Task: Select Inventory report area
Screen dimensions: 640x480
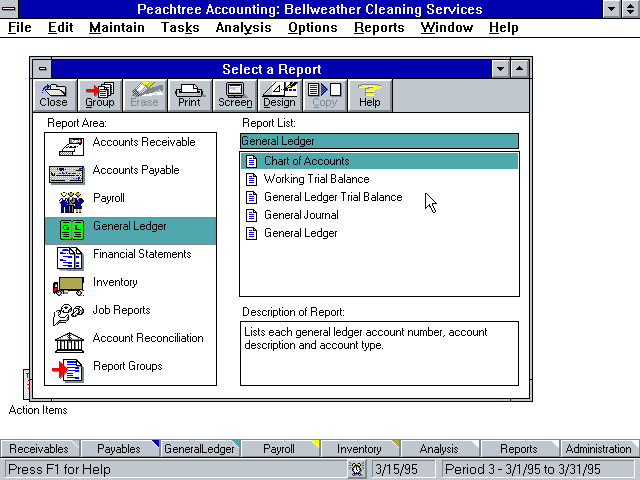Action: point(130,287)
